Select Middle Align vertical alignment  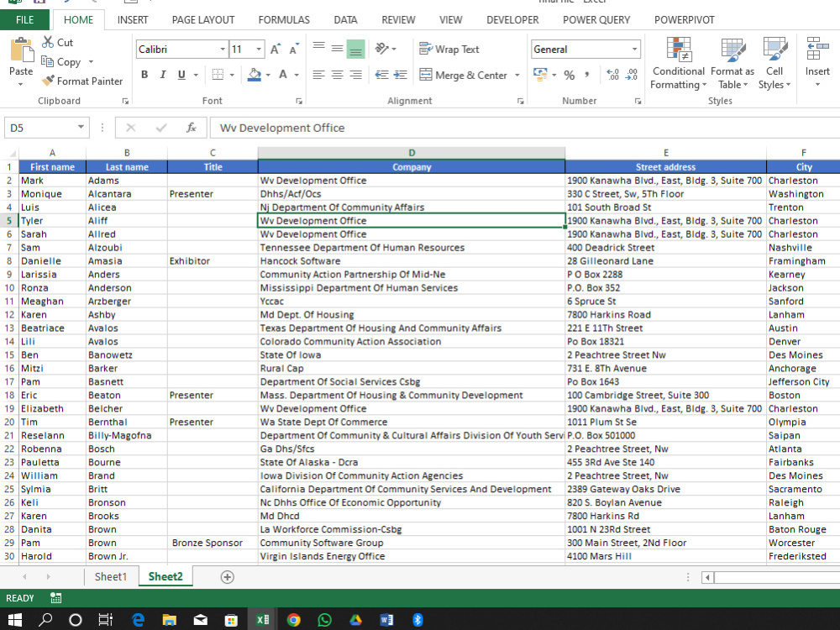click(337, 49)
